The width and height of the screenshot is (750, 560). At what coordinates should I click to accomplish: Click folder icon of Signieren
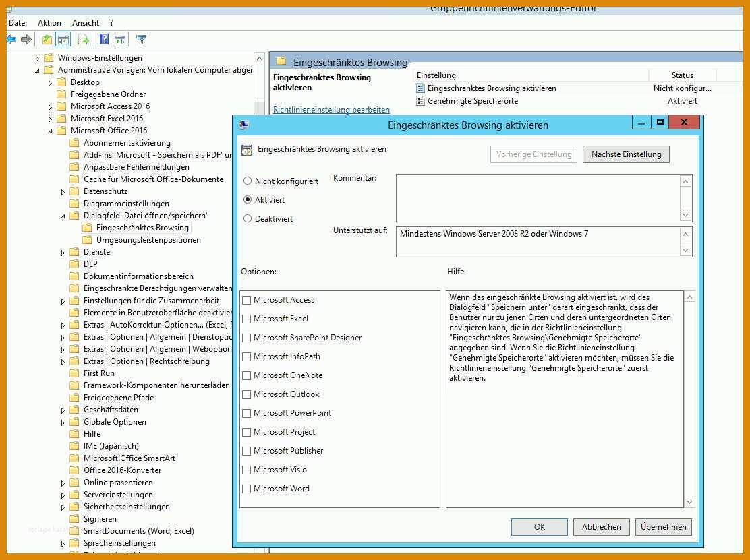pyautogui.click(x=74, y=518)
